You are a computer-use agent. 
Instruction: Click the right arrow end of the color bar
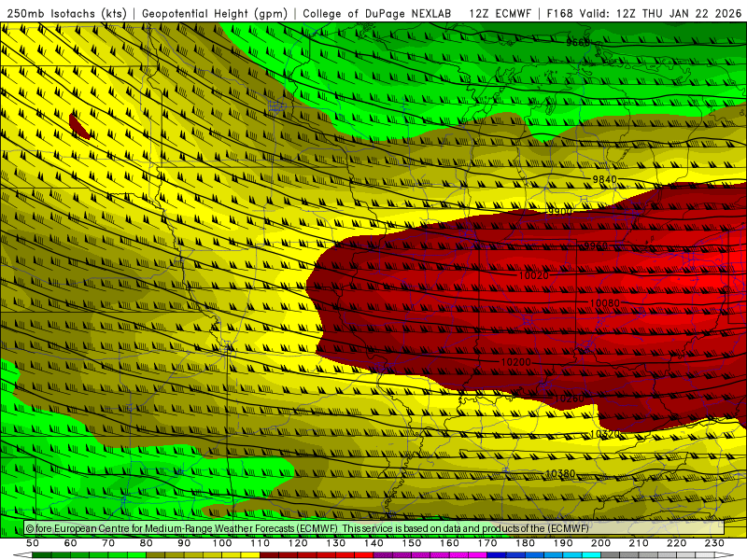tap(725, 555)
